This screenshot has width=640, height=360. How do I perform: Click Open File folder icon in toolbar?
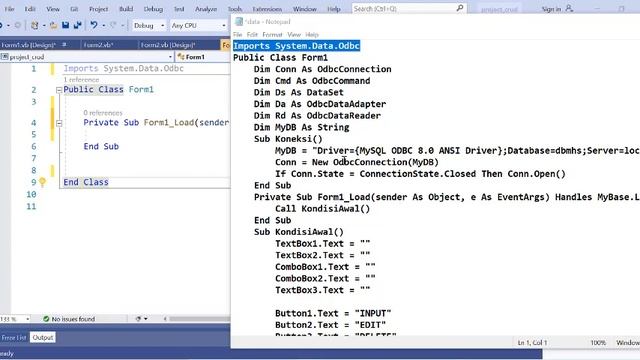[x=53, y=25]
